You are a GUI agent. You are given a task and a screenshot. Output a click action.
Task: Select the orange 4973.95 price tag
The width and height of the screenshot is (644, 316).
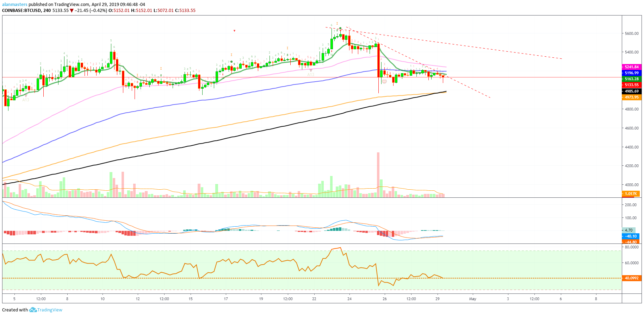coord(631,97)
